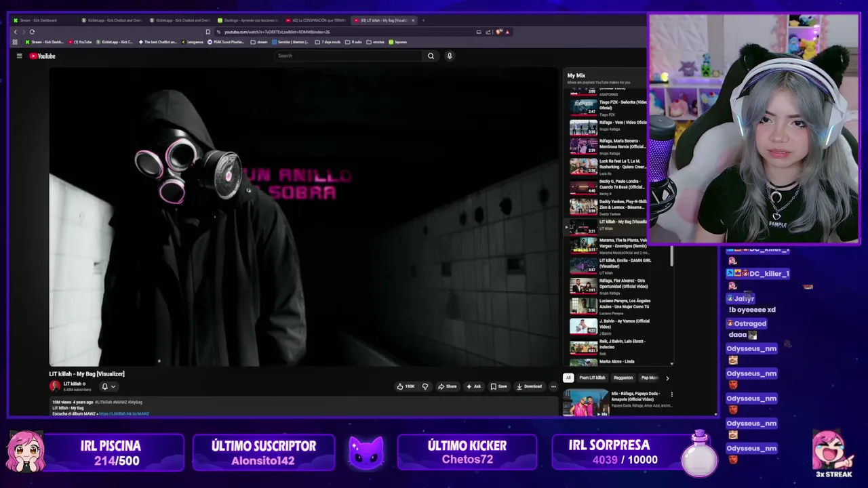The image size is (868, 488).
Task: Open the Lessgames bookmark
Action: (x=193, y=42)
